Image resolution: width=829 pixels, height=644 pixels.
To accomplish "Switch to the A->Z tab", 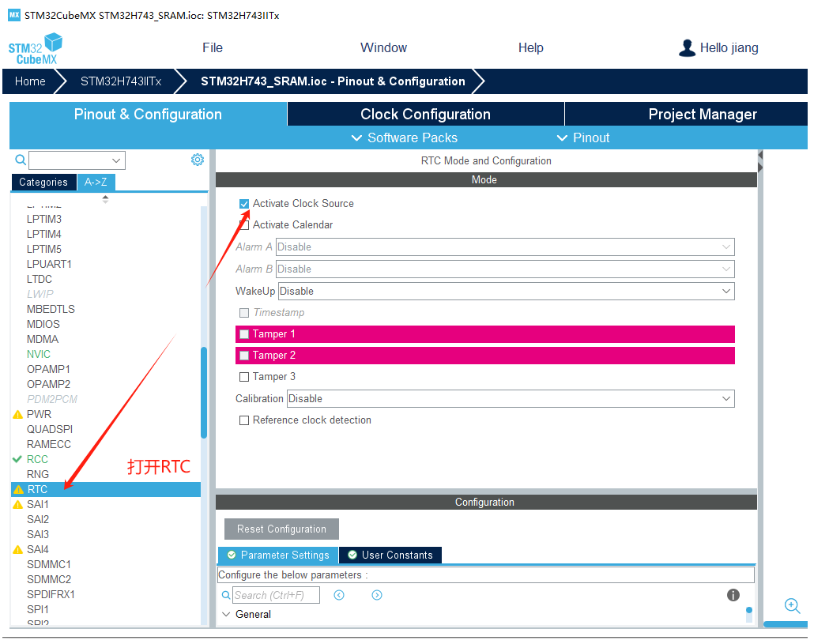I will click(x=96, y=182).
